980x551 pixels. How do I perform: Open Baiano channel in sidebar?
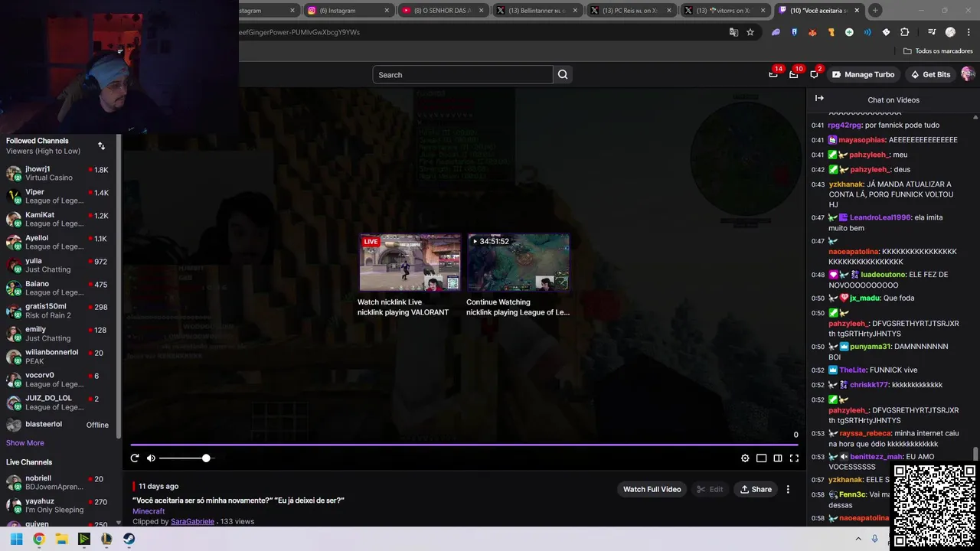(58, 288)
